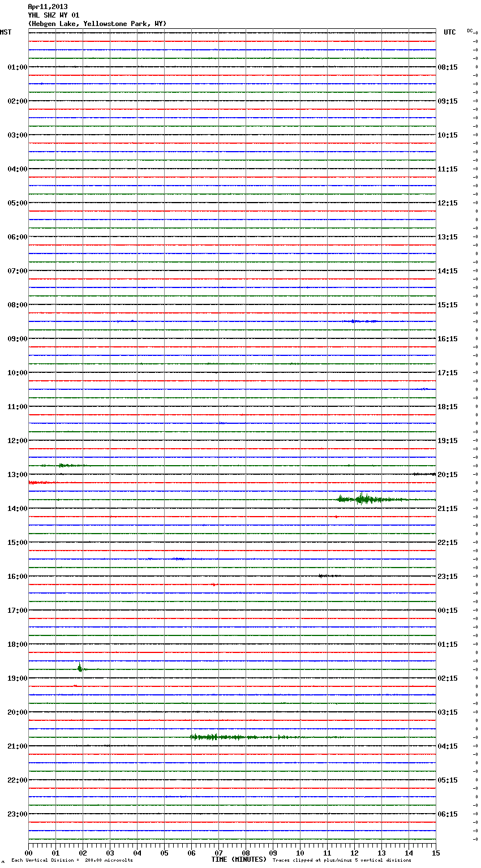Click the "02:15" UTC time label
This screenshot has height=868, width=481.
448,678
